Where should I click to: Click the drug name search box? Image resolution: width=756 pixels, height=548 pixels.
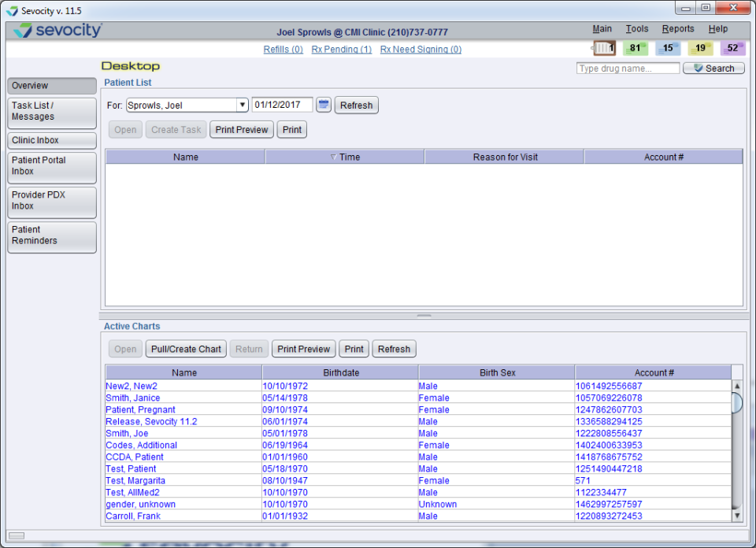click(x=628, y=68)
